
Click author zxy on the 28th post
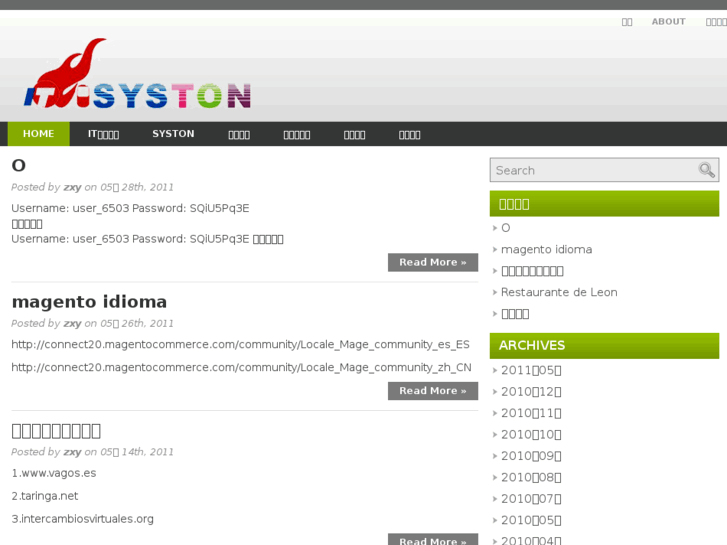[72, 187]
